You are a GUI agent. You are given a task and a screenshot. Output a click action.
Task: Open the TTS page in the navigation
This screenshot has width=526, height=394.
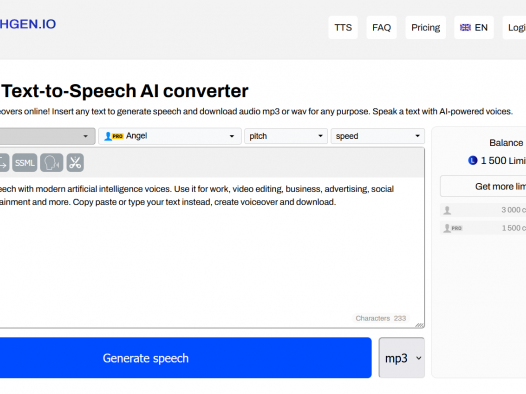pos(343,27)
